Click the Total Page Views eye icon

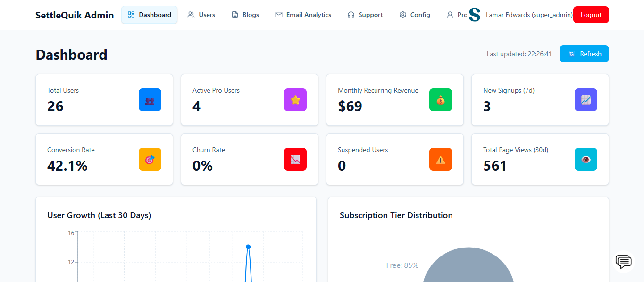[x=585, y=159]
